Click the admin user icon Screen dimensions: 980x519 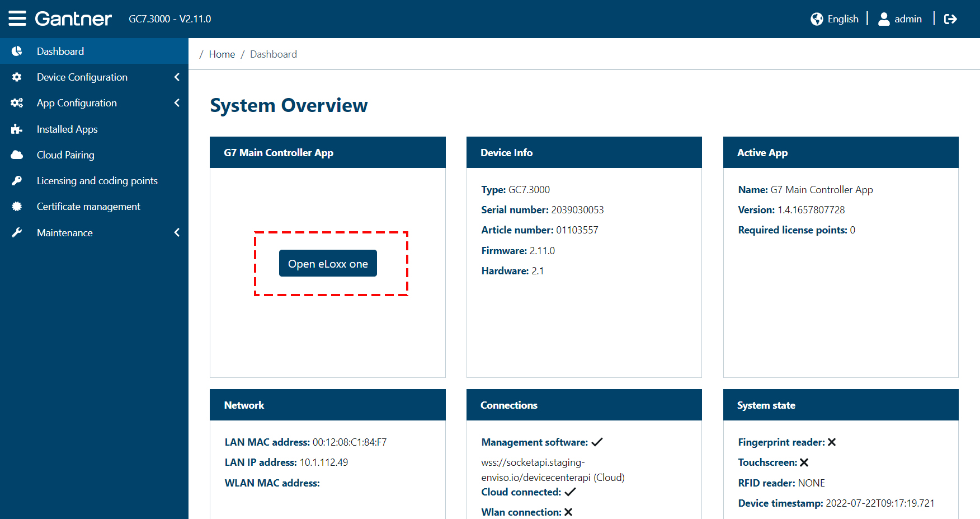coord(884,19)
